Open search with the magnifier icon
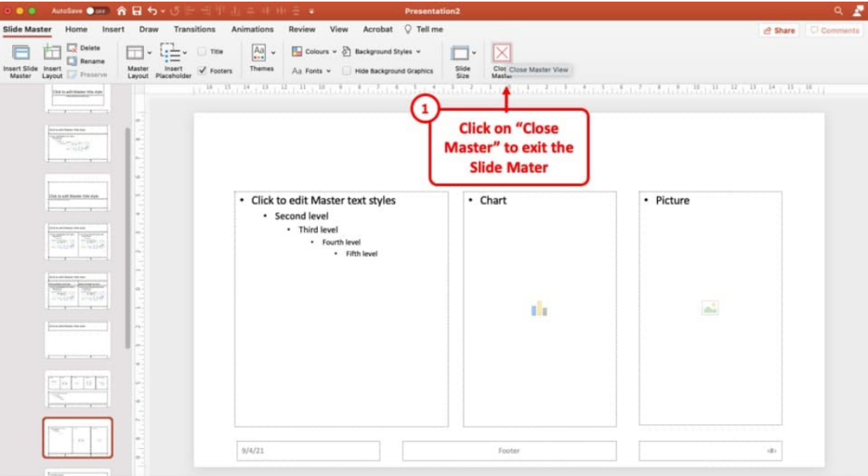The height and width of the screenshot is (476, 868). 838,11
